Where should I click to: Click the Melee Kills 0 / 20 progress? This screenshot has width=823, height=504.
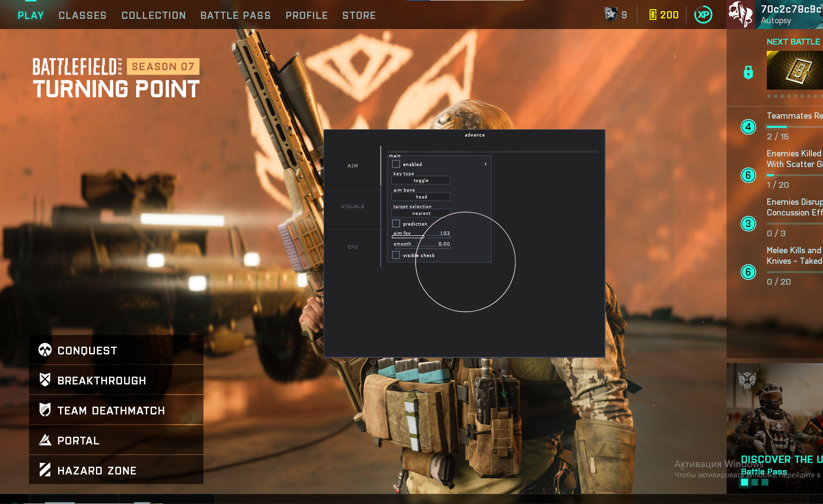778,282
